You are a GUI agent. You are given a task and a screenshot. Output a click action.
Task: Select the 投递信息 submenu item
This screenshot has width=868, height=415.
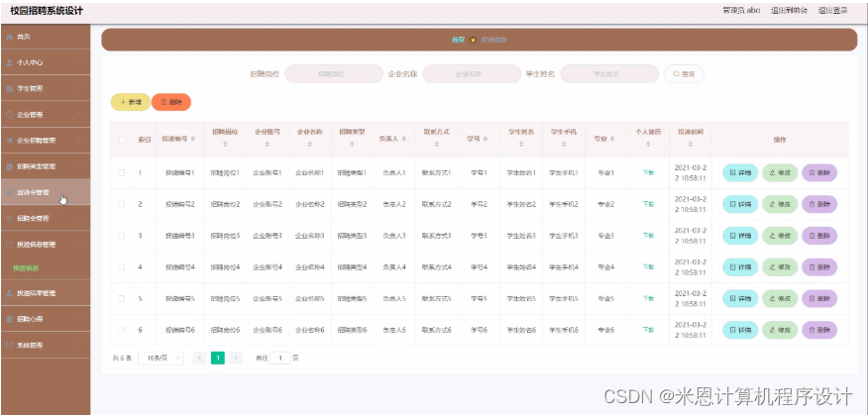click(x=46, y=268)
